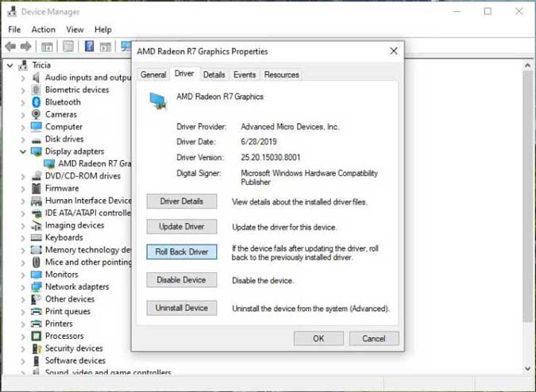Expand the Bluetooth node
This screenshot has height=392, width=536.
pos(23,102)
